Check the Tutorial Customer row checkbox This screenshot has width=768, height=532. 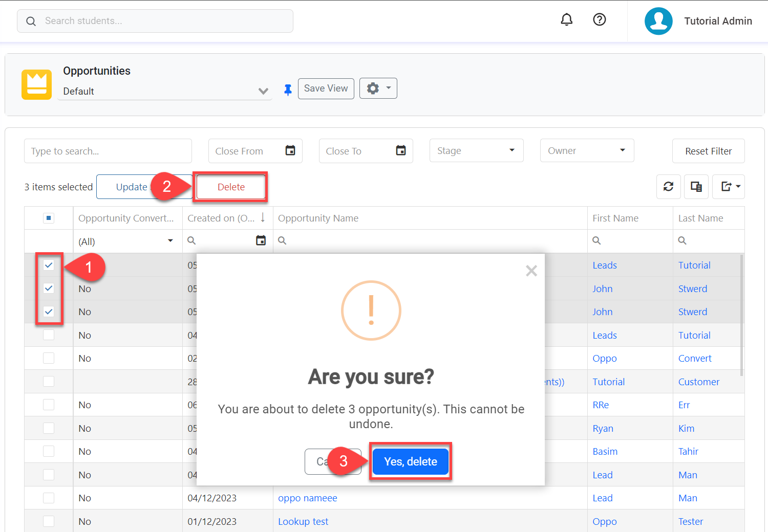click(x=49, y=382)
